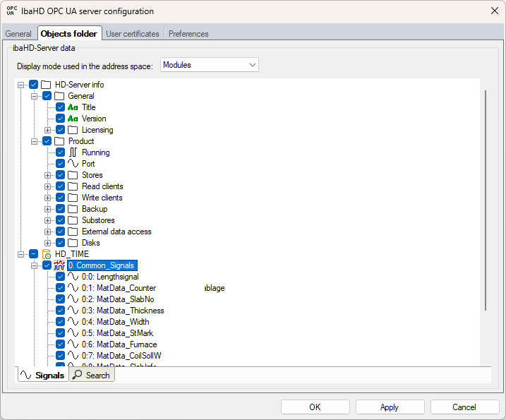Collapse the HD_TIME node

pyautogui.click(x=21, y=254)
